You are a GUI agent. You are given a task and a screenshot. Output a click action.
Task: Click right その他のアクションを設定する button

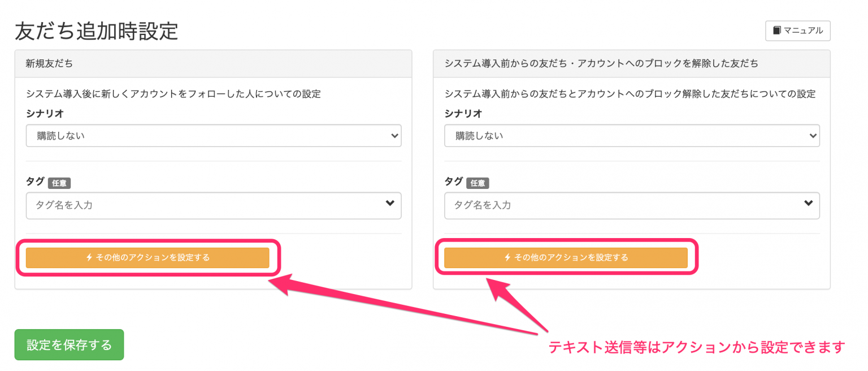click(566, 257)
